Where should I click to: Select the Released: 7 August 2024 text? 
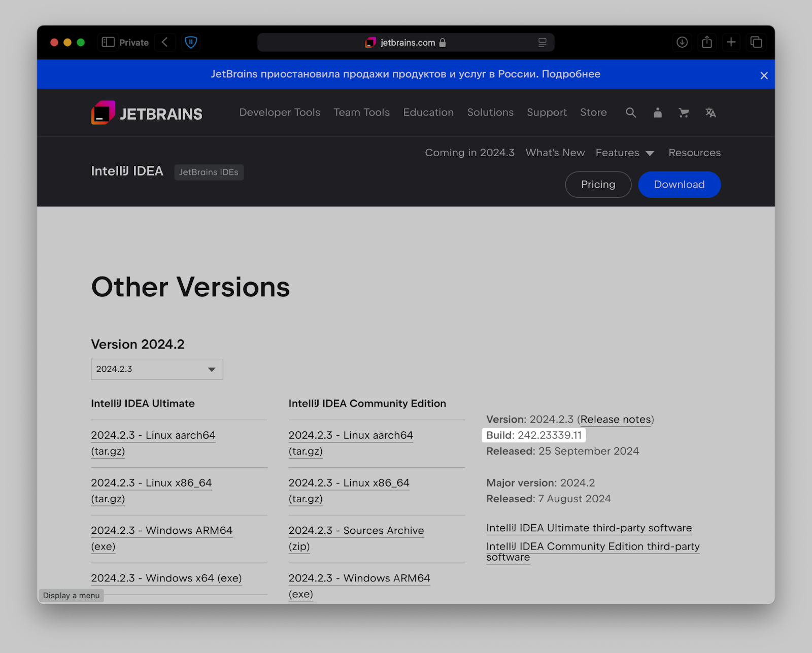tap(548, 499)
